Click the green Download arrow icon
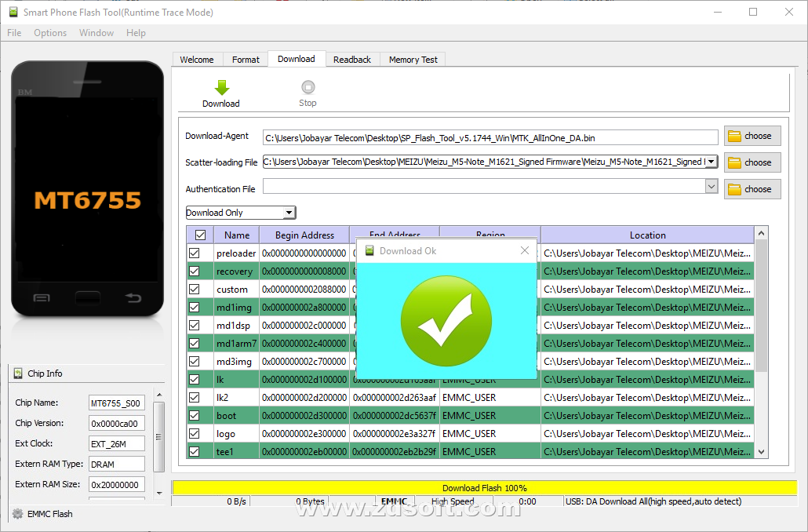 click(221, 86)
